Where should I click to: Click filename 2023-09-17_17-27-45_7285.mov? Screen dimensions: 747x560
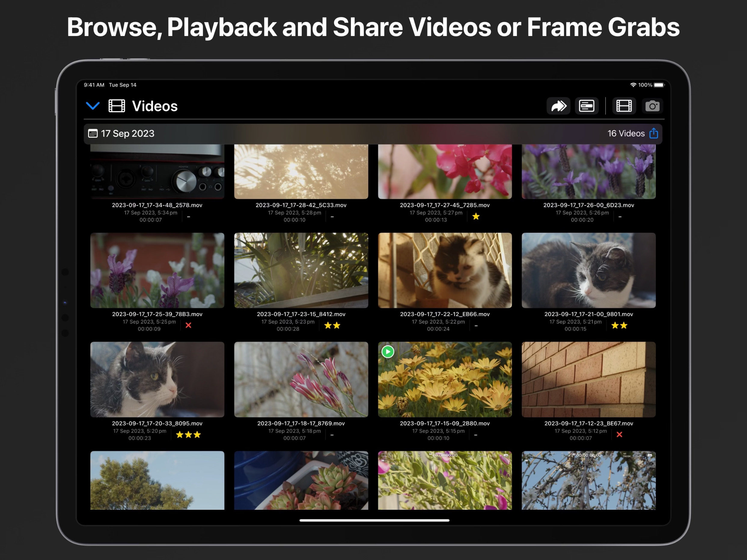[x=445, y=205]
